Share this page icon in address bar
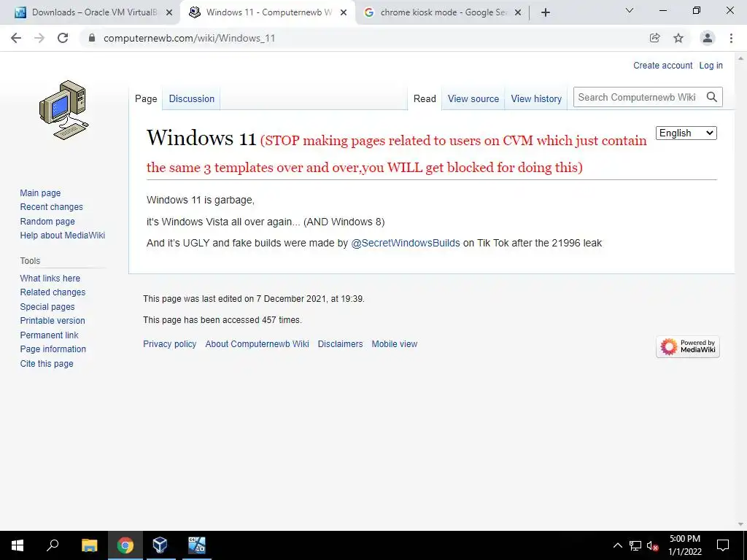The width and height of the screenshot is (747, 560). pos(655,38)
